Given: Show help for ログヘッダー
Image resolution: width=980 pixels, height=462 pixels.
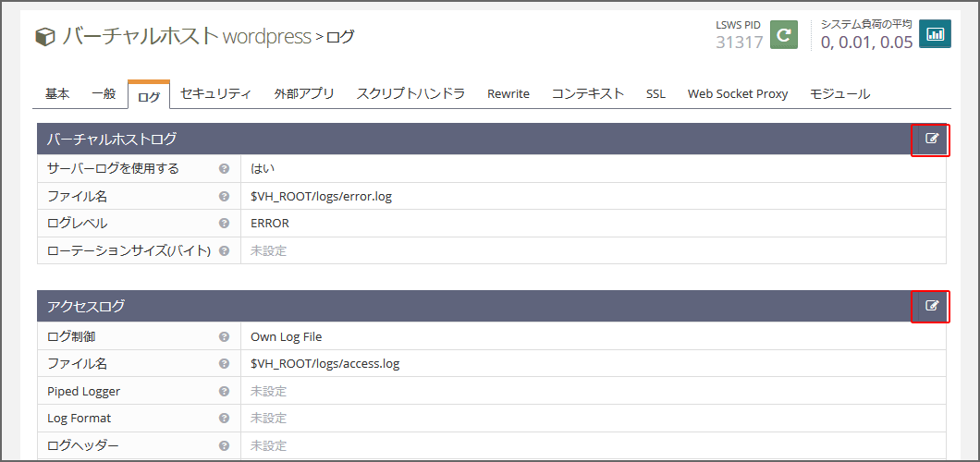Looking at the screenshot, I should point(223,445).
